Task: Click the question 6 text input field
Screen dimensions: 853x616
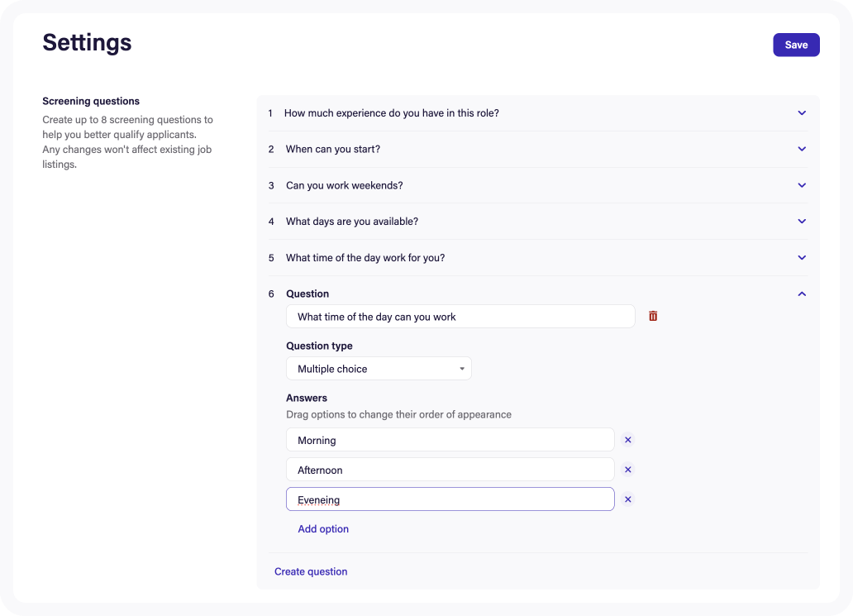Action: pos(460,316)
